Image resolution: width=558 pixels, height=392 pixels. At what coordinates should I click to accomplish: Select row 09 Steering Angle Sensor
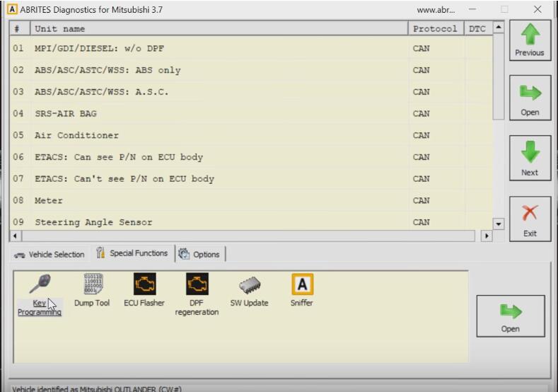[251, 221]
